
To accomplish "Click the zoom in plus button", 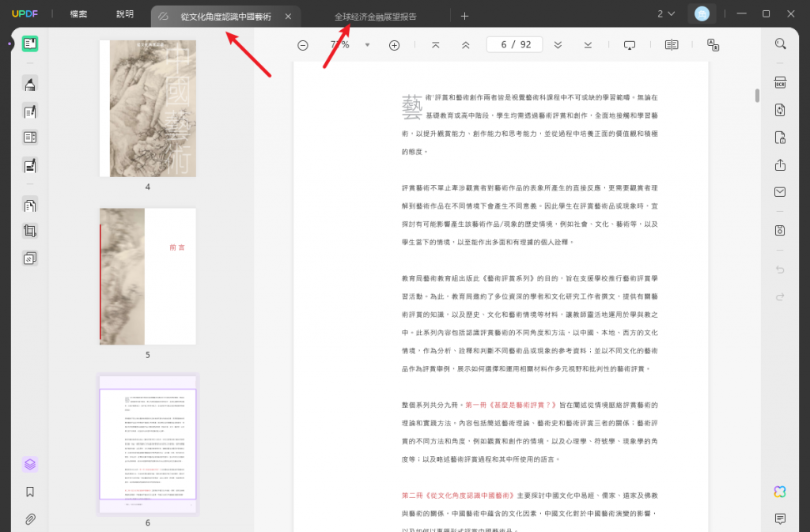I will 394,45.
